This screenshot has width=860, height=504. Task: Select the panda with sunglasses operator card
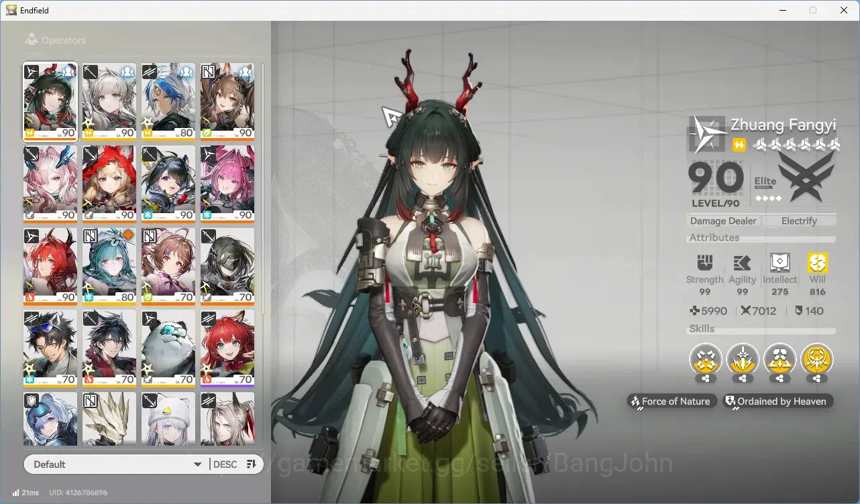pyautogui.click(x=168, y=349)
